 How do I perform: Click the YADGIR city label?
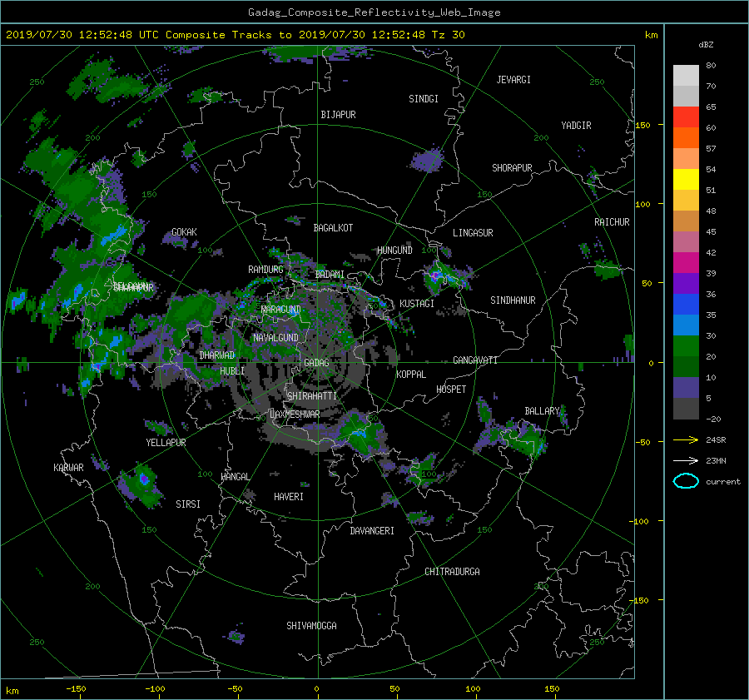(x=576, y=126)
